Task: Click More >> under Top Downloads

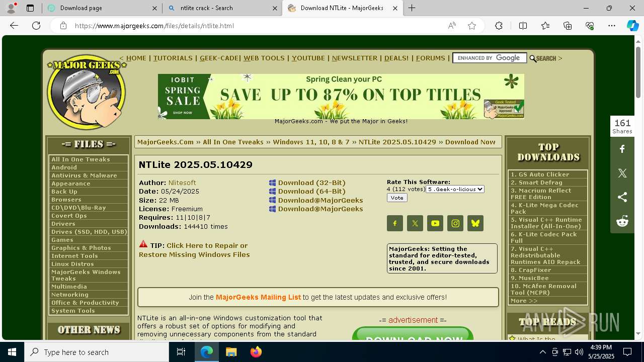Action: click(x=524, y=301)
